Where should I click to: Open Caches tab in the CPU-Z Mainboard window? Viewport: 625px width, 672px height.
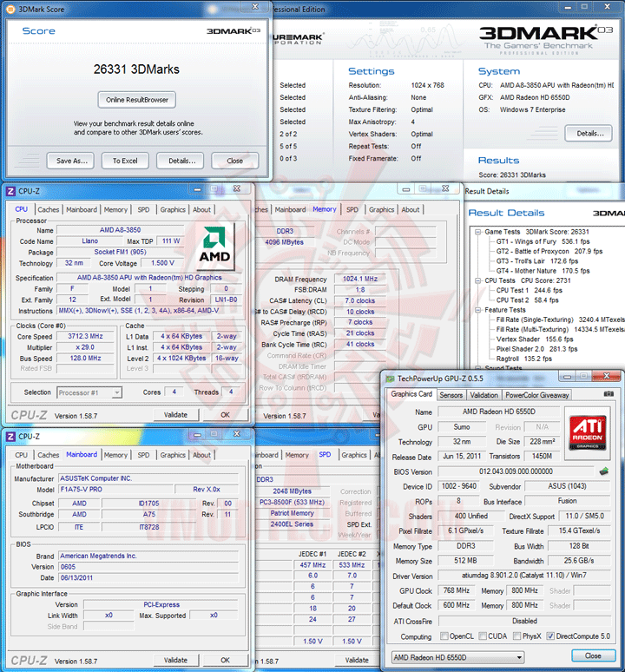[x=49, y=455]
